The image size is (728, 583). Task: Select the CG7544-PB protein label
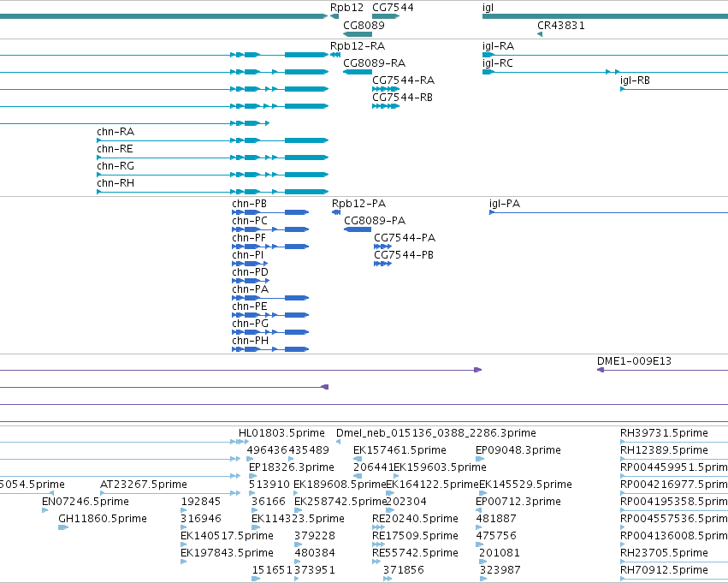tap(404, 255)
